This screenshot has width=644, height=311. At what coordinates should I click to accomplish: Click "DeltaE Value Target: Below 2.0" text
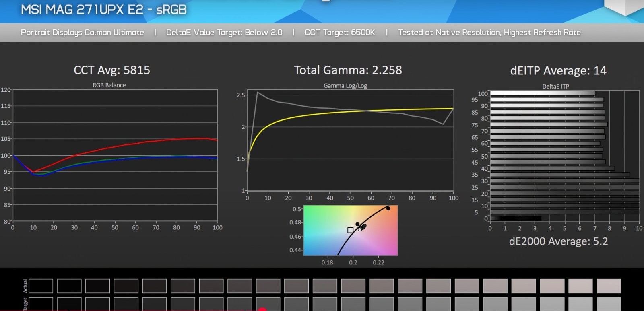224,33
